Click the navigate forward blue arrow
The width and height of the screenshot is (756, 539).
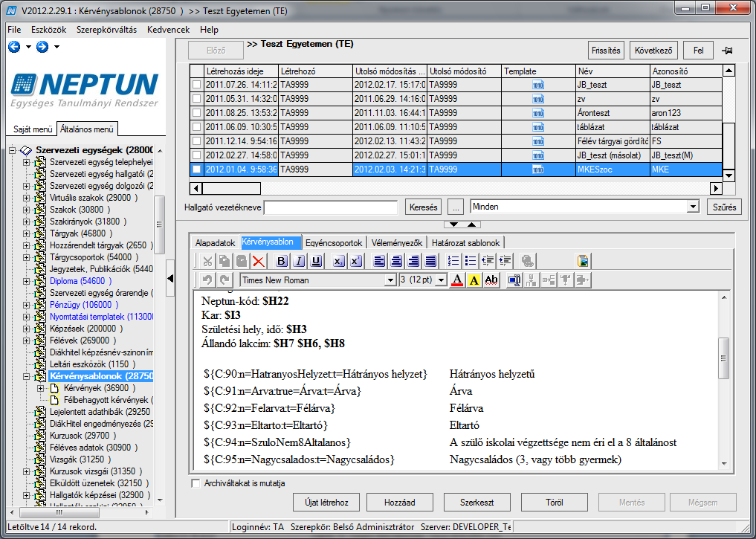click(42, 47)
